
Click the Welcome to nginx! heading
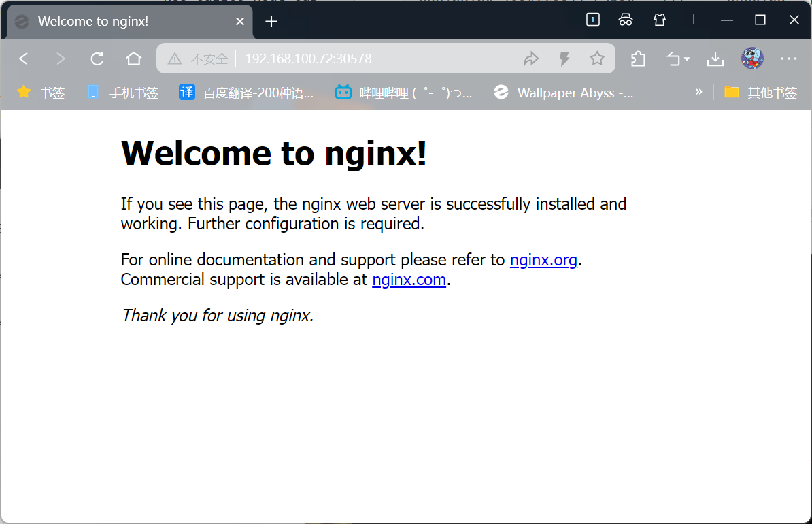273,153
